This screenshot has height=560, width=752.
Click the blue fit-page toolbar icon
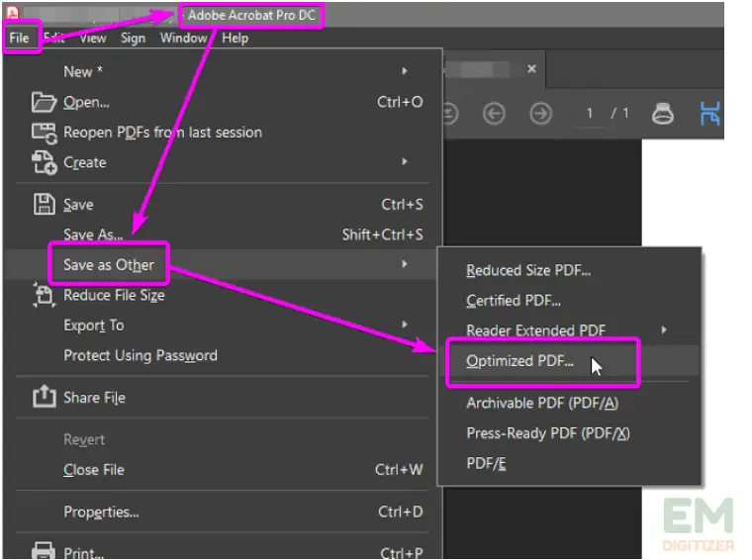pos(709,114)
